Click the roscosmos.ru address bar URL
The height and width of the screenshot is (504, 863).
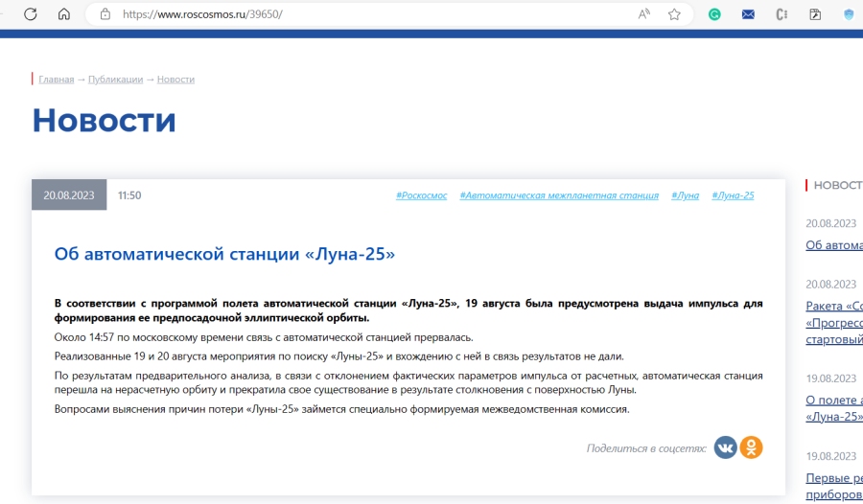202,14
